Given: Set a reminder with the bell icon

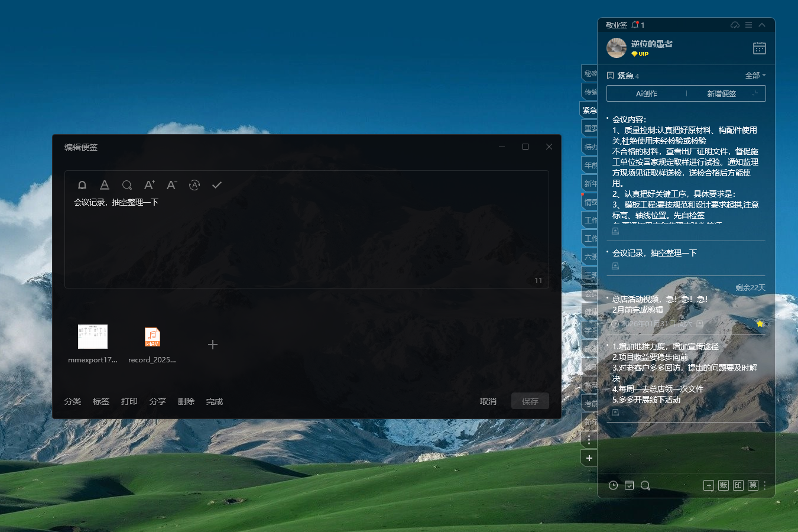Looking at the screenshot, I should pyautogui.click(x=82, y=185).
